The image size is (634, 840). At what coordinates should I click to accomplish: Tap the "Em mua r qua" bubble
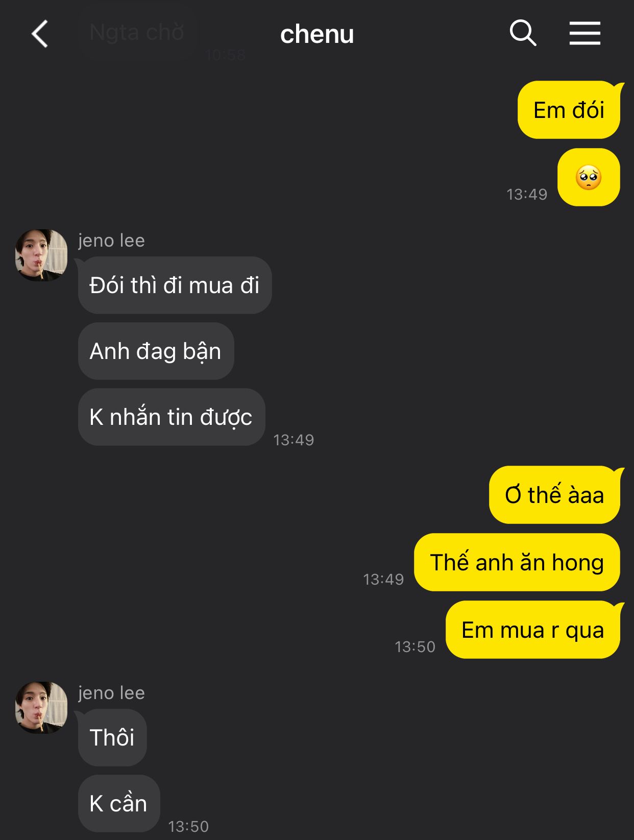[533, 630]
